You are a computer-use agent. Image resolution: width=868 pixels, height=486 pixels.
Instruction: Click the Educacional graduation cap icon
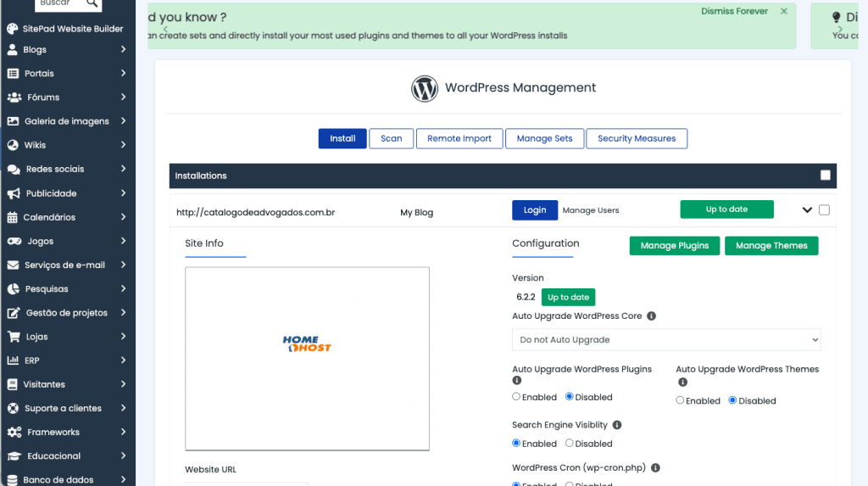click(x=14, y=455)
